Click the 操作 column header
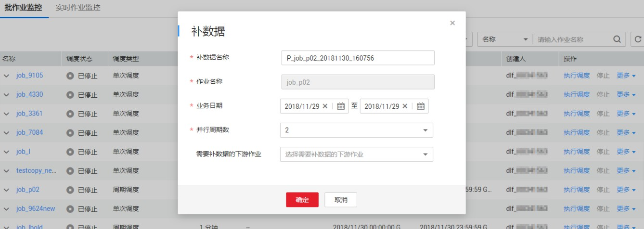 click(x=570, y=59)
